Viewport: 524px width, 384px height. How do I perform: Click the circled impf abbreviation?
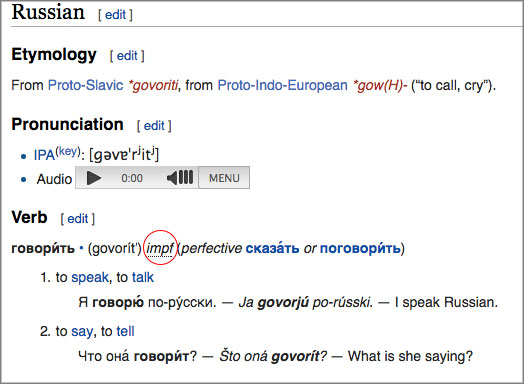click(x=160, y=249)
